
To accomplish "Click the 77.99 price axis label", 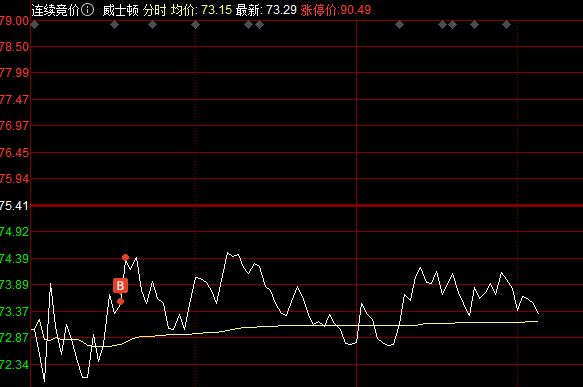I will coord(14,72).
